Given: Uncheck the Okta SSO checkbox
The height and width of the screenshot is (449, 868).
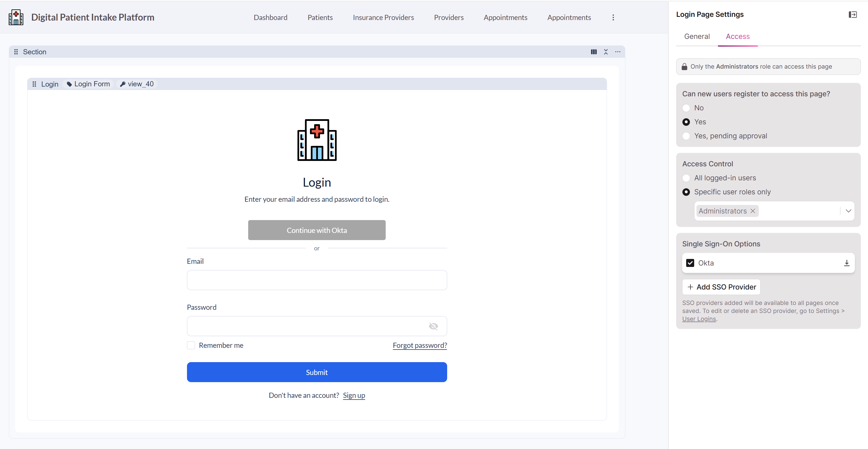Looking at the screenshot, I should (x=690, y=263).
